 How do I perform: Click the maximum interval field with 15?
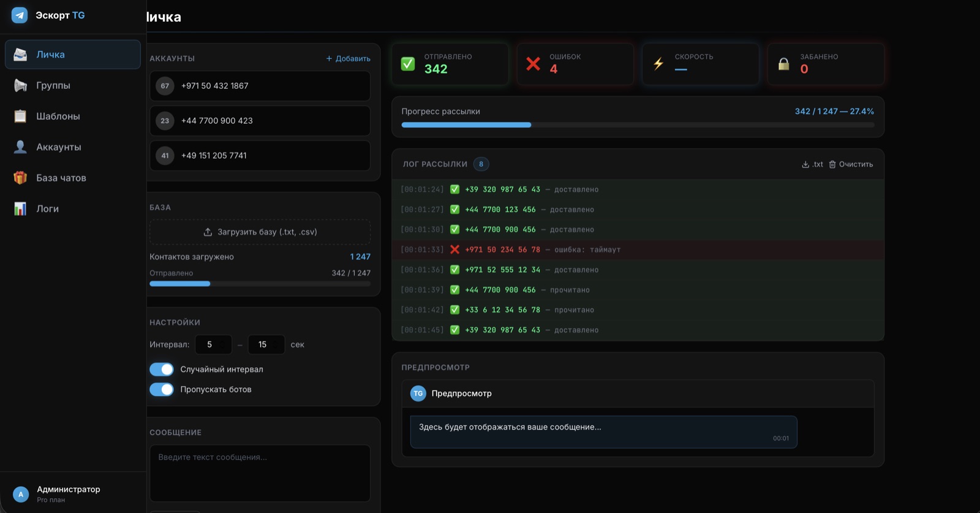(x=266, y=344)
